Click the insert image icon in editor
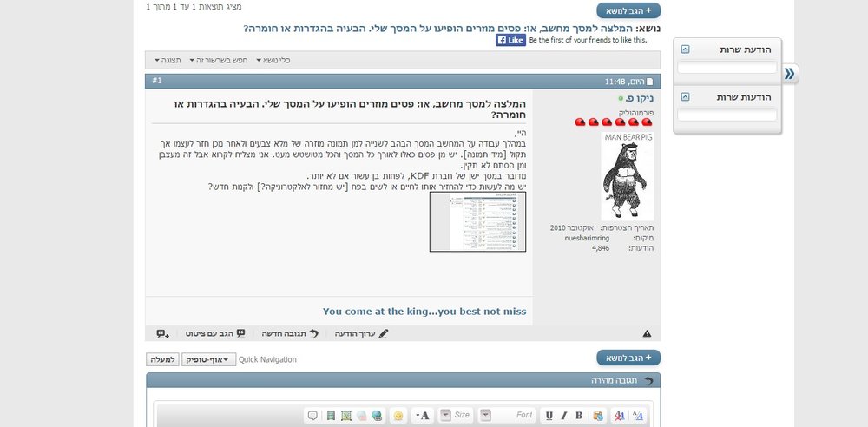This screenshot has width=868, height=427. tap(346, 416)
